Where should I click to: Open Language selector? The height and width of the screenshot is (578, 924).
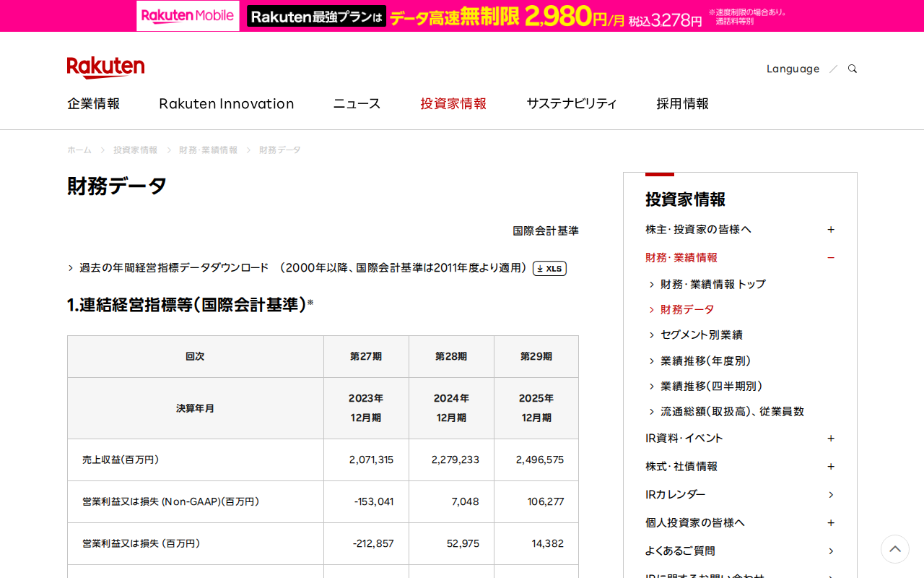point(793,69)
